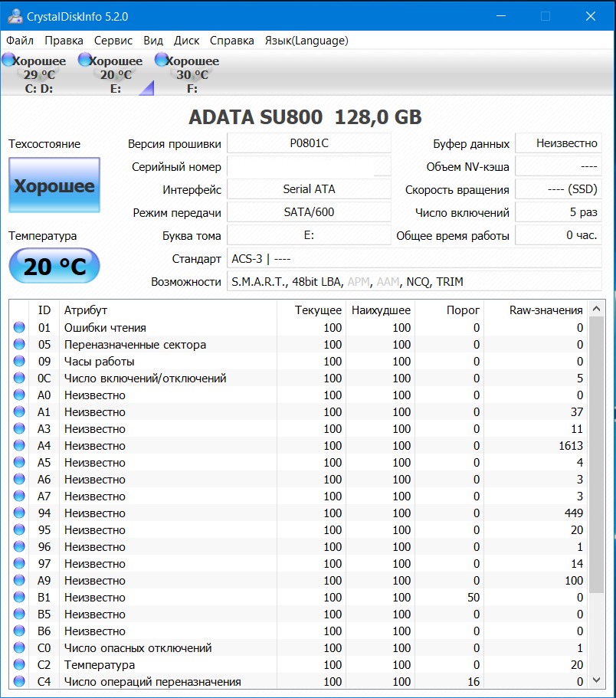
Task: Click the rotation rate ---- (SSD) field
Action: click(x=559, y=190)
